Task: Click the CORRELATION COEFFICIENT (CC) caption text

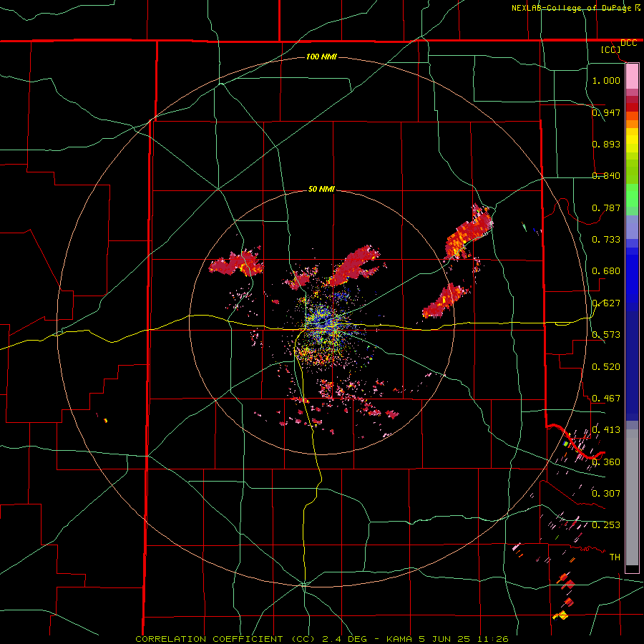Action: point(225,639)
